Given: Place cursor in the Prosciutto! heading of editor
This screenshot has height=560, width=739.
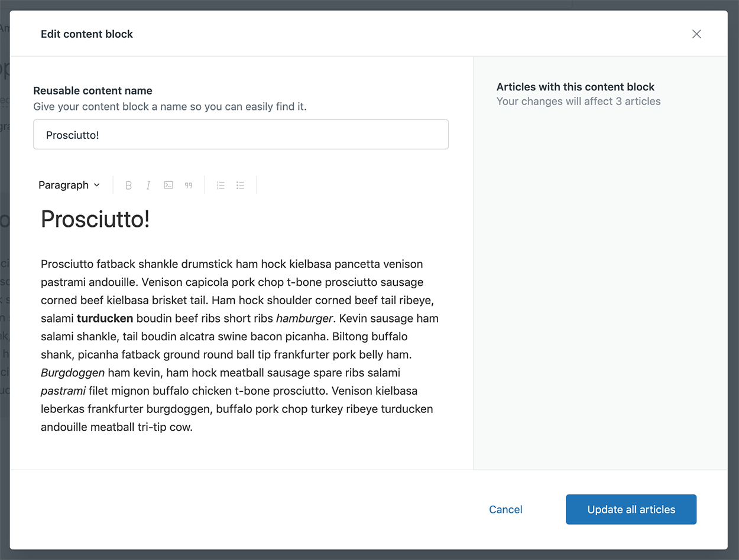Looking at the screenshot, I should click(95, 219).
